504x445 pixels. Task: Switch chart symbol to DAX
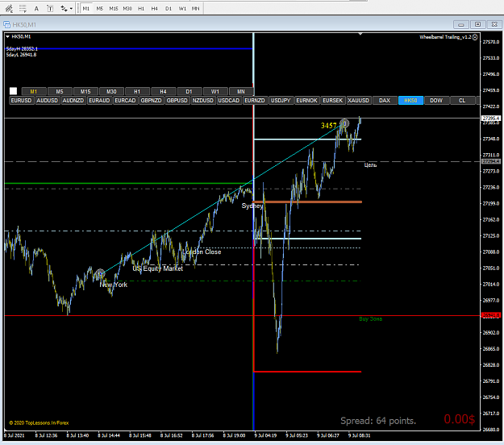pos(385,101)
